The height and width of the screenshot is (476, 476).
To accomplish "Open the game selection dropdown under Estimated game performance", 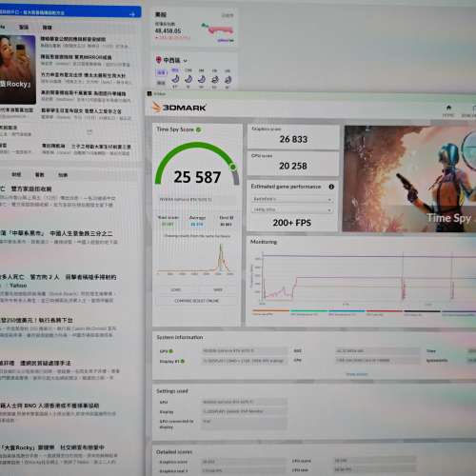I will tap(292, 199).
